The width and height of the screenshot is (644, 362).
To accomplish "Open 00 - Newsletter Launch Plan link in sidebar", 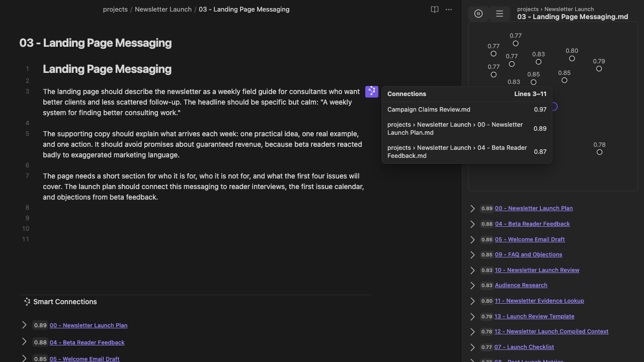I will click(534, 208).
